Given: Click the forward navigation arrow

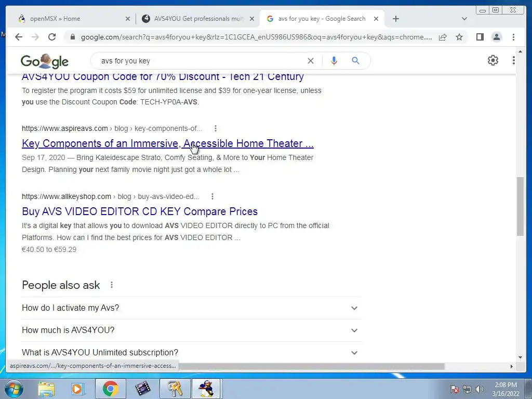Looking at the screenshot, I should coord(35,37).
